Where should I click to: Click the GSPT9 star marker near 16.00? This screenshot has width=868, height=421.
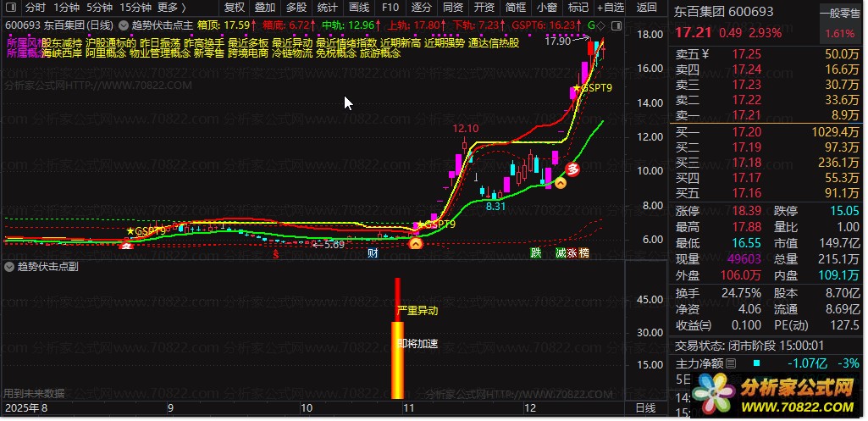tap(593, 87)
